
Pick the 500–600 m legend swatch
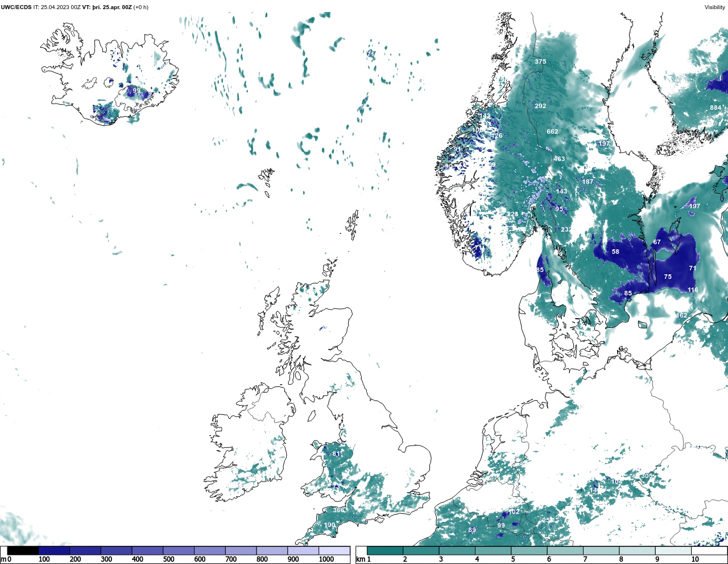tap(179, 551)
